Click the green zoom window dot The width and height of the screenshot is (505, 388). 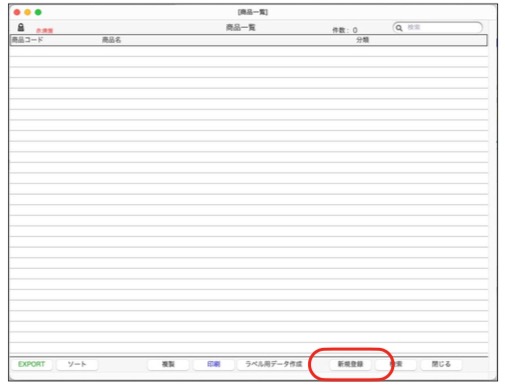click(38, 12)
